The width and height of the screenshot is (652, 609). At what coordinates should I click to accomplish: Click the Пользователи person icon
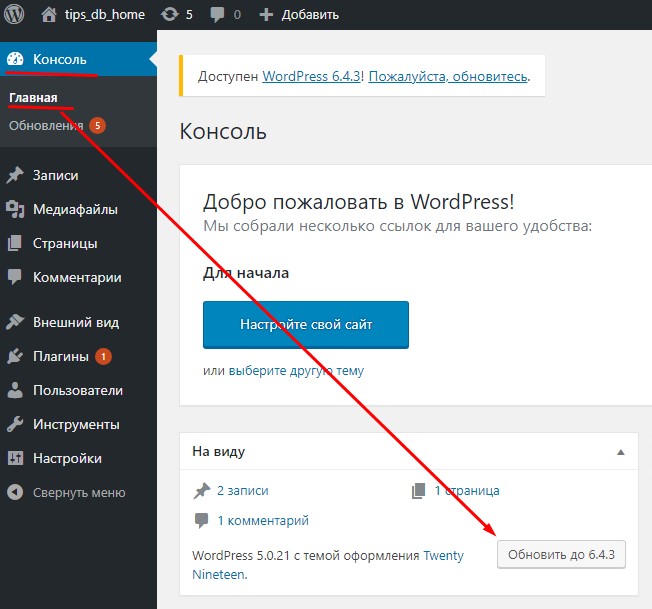15,390
